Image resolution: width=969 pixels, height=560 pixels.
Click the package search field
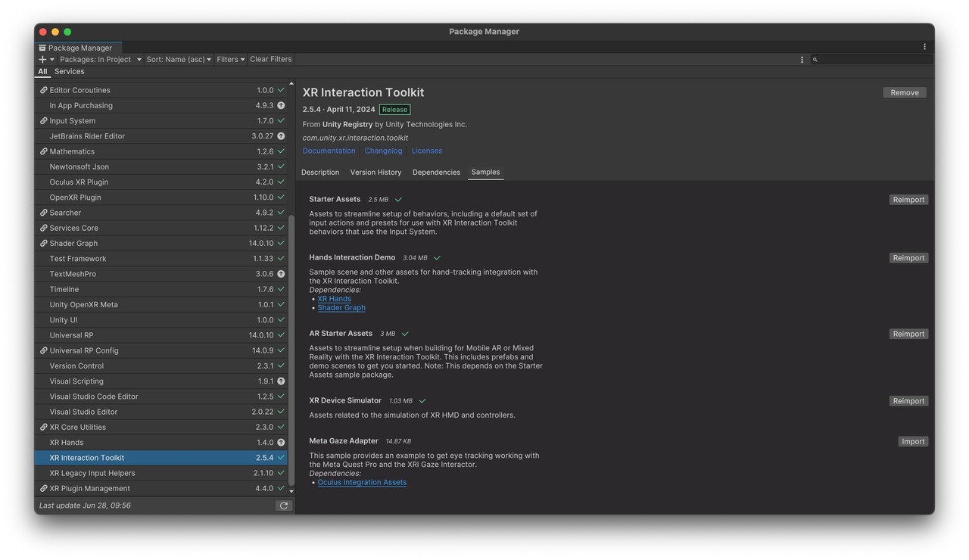872,59
